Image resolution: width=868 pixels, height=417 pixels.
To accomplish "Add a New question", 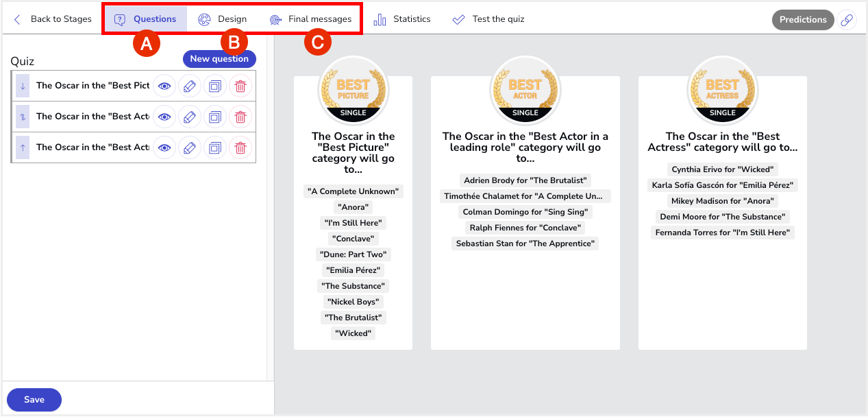I will (x=219, y=59).
